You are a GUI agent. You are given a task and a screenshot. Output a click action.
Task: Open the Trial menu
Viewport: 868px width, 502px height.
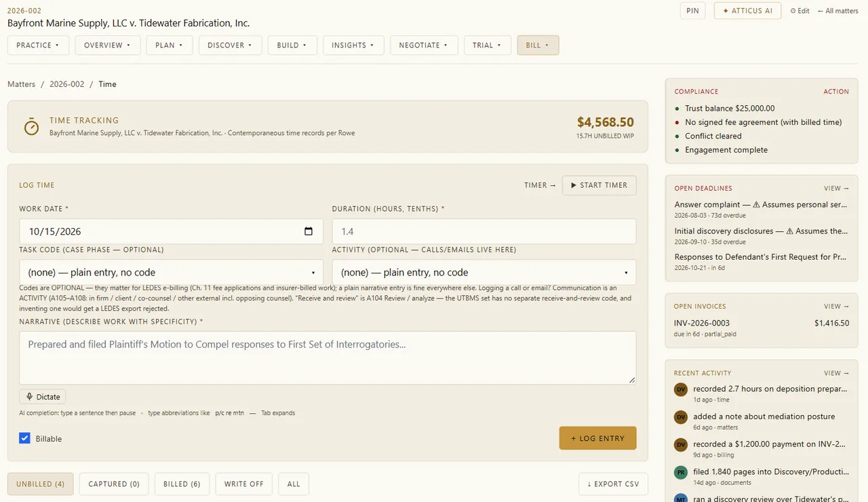pyautogui.click(x=488, y=45)
